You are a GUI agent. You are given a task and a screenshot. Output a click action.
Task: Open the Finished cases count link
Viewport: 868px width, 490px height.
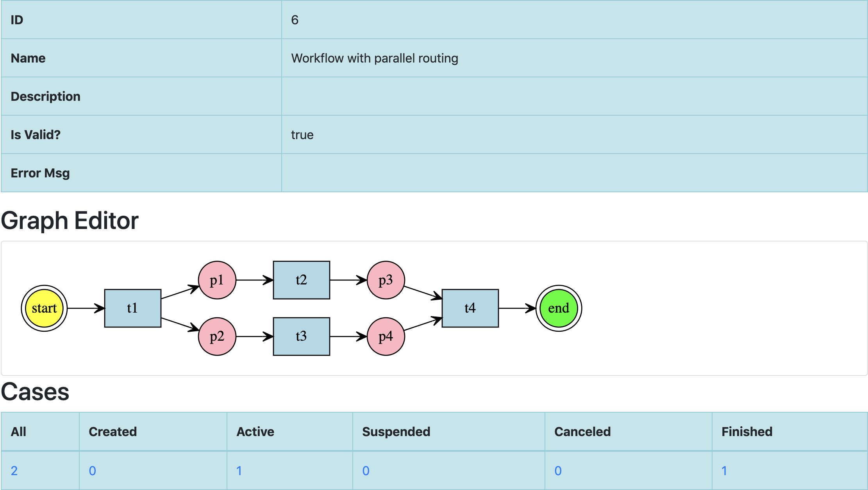point(724,470)
